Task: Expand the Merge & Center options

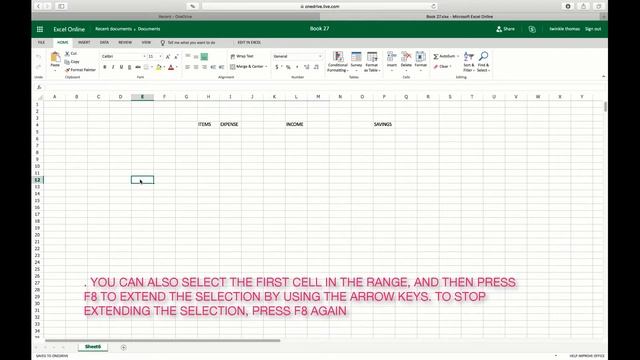Action: [x=266, y=67]
